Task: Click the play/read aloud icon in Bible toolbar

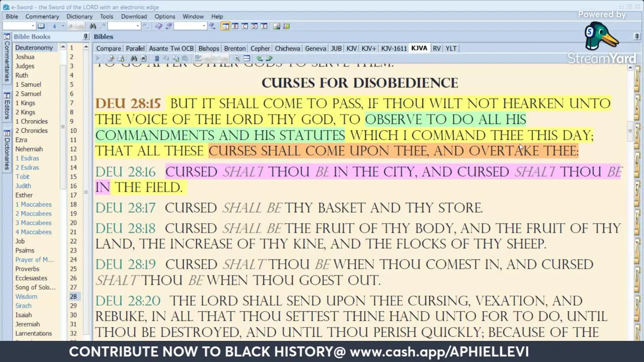Action: (98, 58)
